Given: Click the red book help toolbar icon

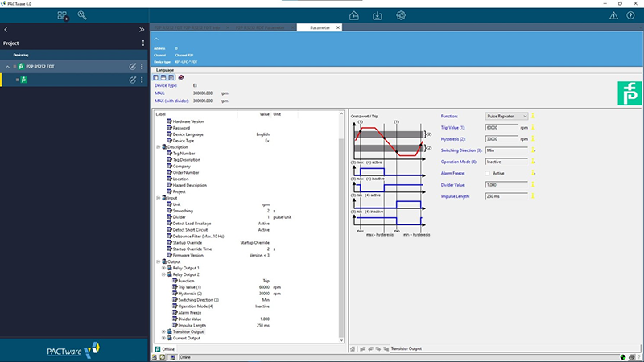Looking at the screenshot, I should (x=181, y=77).
